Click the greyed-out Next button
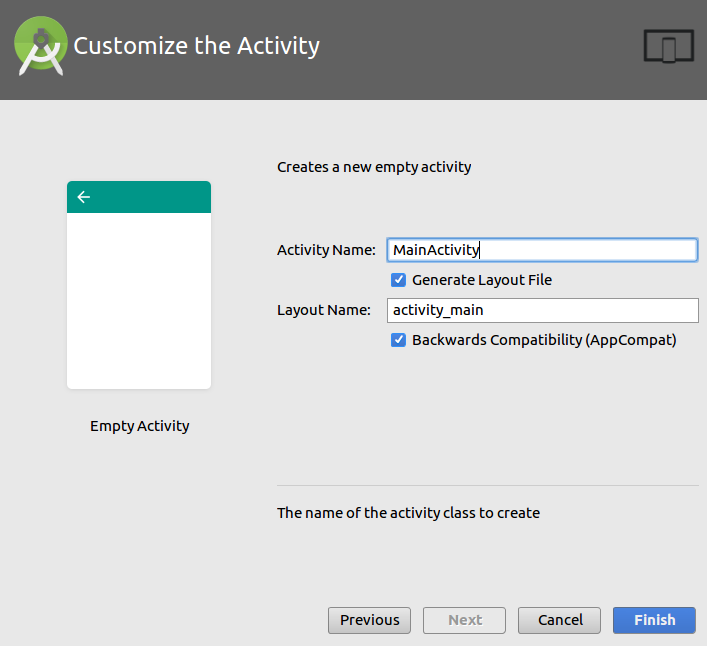This screenshot has height=646, width=707. point(464,620)
